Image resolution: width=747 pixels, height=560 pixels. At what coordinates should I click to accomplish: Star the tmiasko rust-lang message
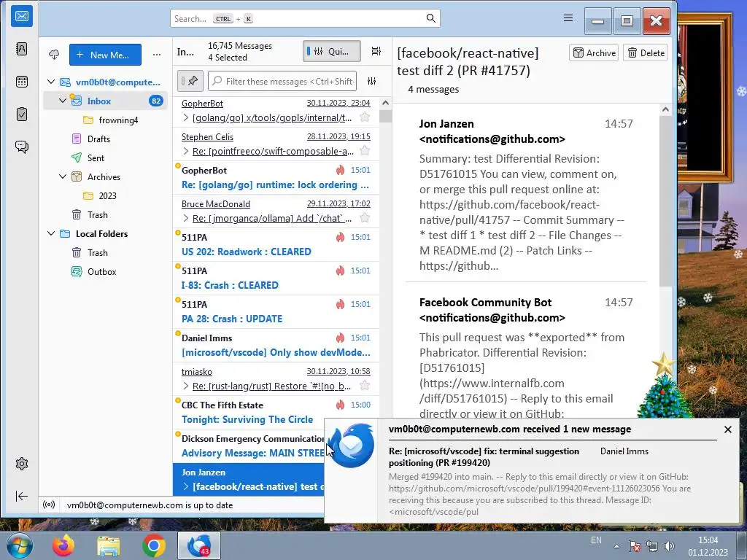365,386
